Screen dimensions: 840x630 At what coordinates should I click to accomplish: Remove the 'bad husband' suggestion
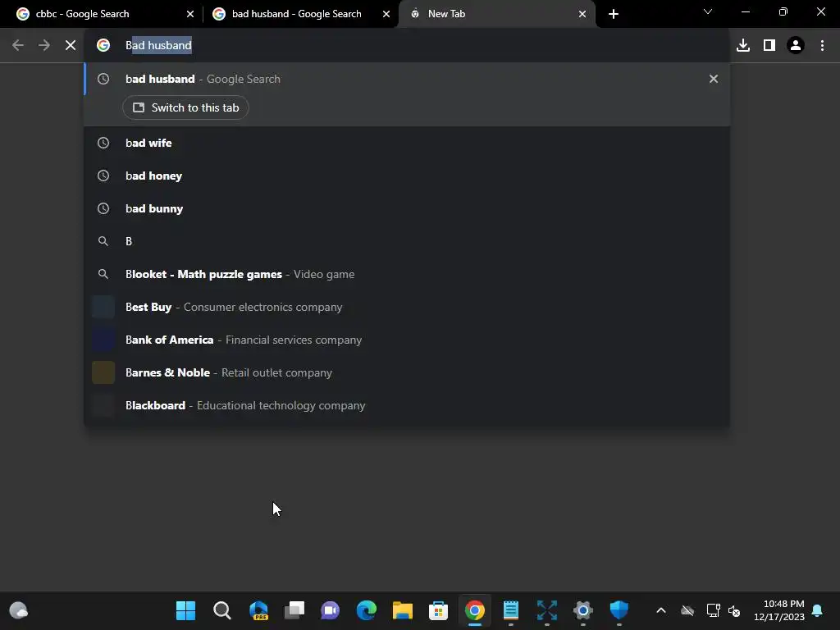tap(714, 79)
